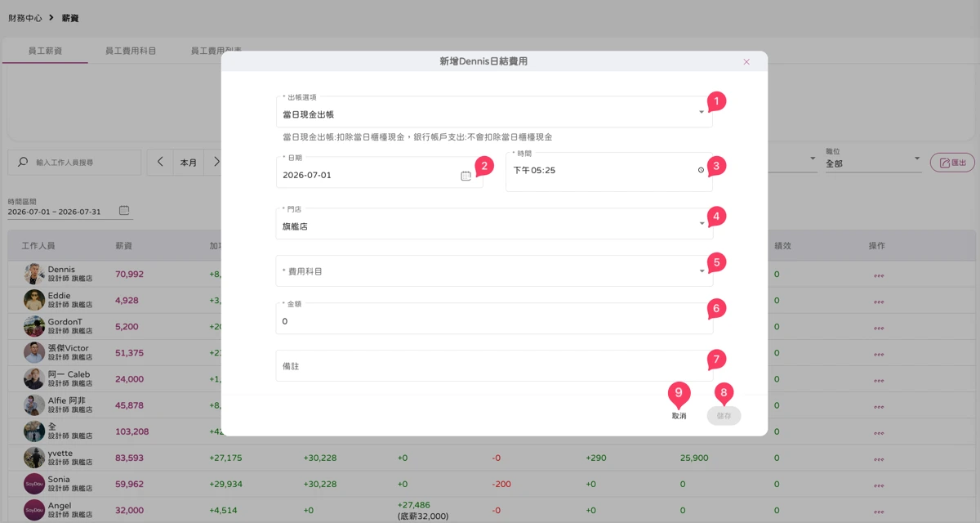Click the 日期 field showing 2026-07-01
Image resolution: width=980 pixels, height=523 pixels.
[x=379, y=172]
